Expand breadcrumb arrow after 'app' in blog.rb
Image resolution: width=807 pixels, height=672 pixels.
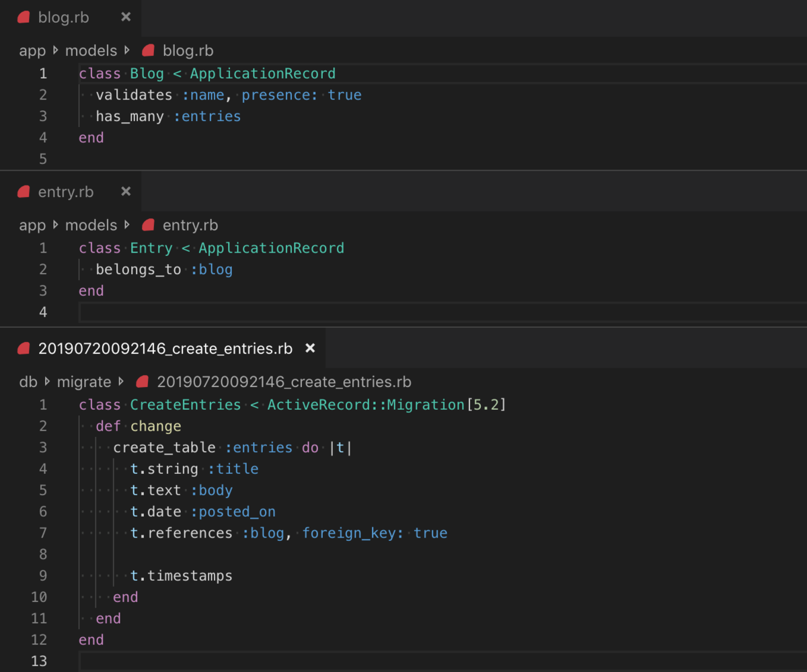[x=56, y=50]
